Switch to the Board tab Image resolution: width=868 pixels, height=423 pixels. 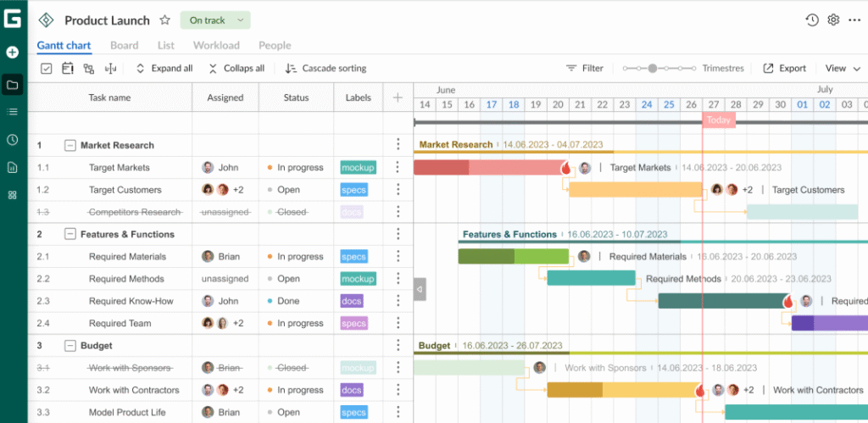pyautogui.click(x=124, y=46)
